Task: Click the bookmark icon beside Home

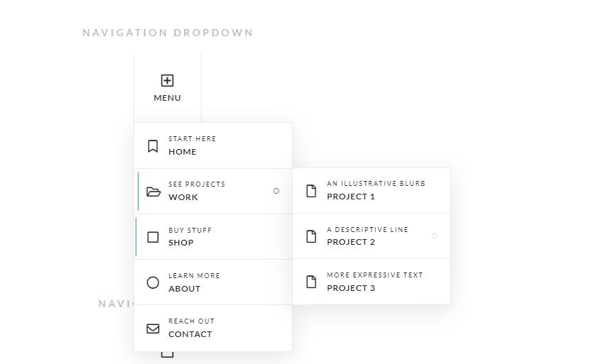Action: [153, 146]
